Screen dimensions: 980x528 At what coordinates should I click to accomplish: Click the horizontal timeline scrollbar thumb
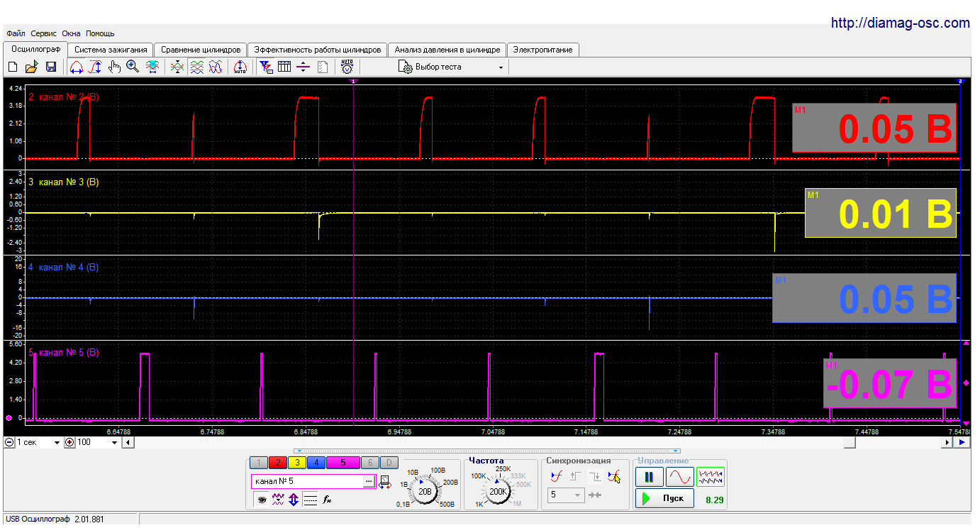(x=849, y=442)
